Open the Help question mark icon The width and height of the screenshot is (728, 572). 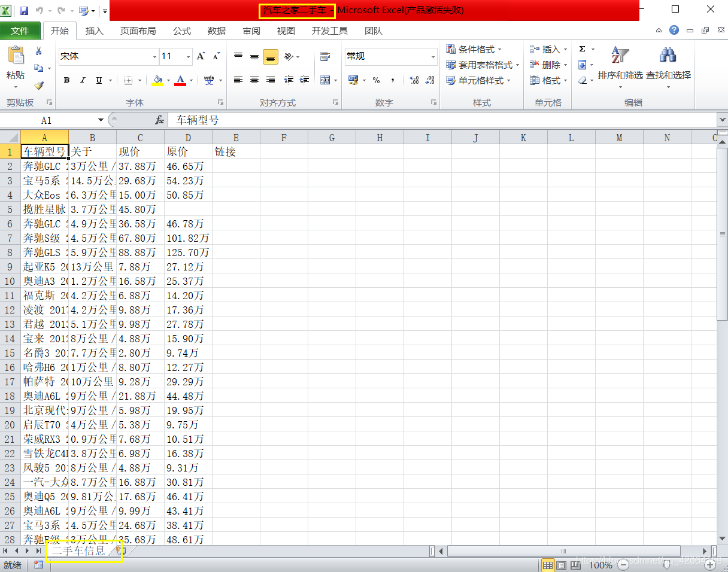click(674, 30)
